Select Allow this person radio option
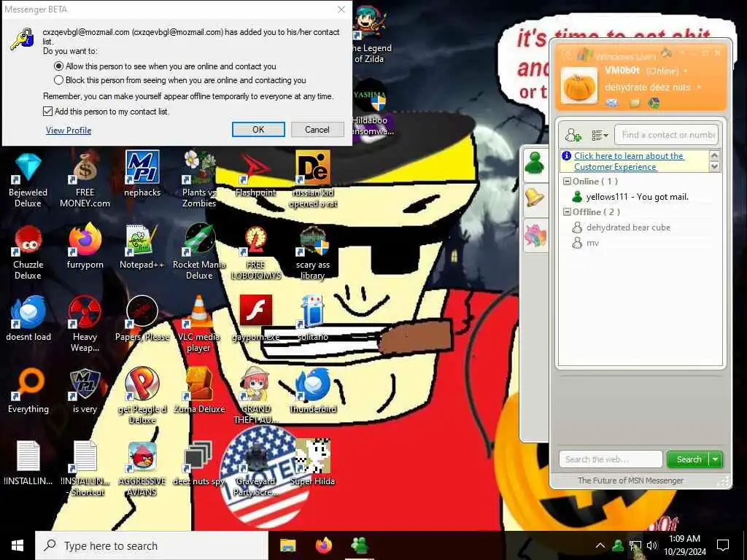The image size is (747, 560). pyautogui.click(x=58, y=66)
